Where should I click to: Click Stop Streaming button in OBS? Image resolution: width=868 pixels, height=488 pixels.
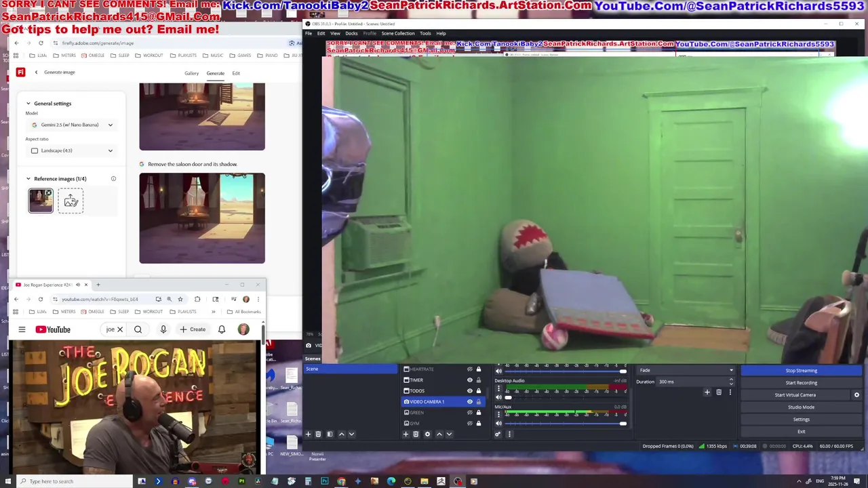(x=801, y=371)
